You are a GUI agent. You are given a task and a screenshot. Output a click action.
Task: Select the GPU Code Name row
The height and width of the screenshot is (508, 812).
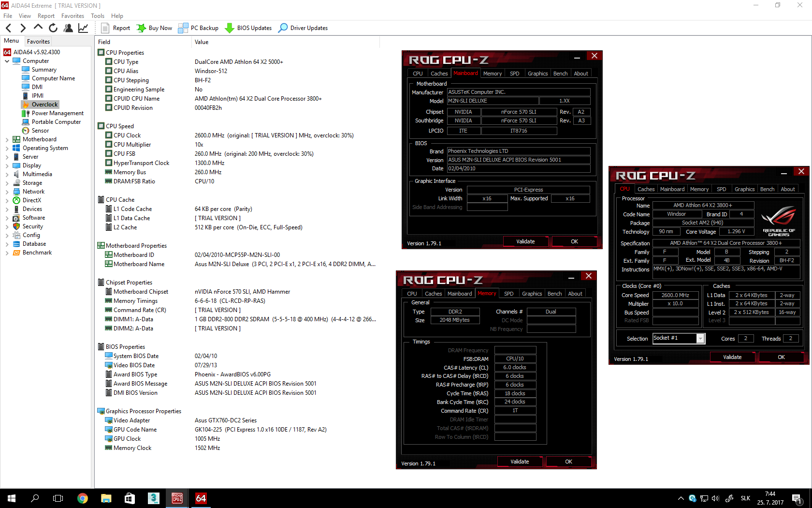click(x=237, y=430)
